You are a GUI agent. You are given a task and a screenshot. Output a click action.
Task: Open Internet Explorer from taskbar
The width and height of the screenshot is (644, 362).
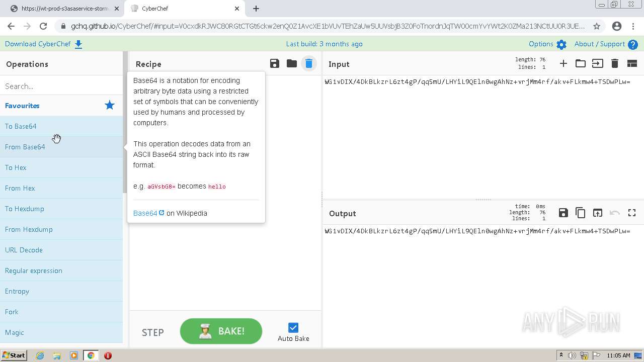(x=40, y=355)
